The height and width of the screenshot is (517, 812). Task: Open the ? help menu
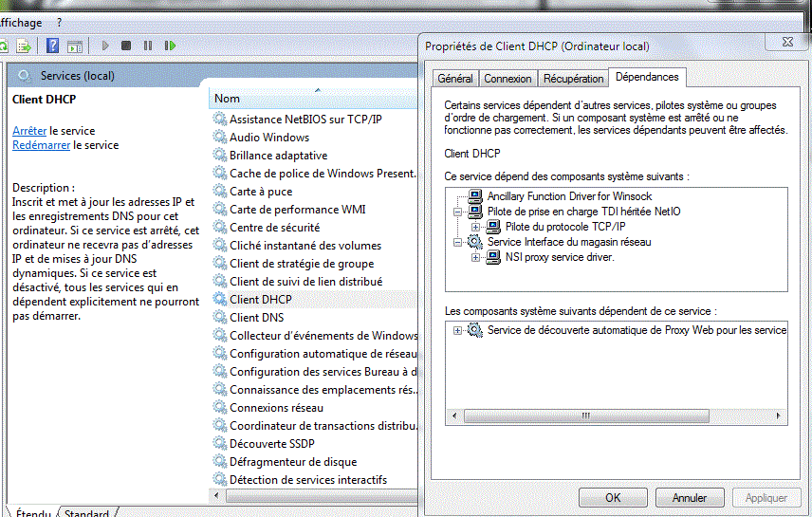click(59, 23)
